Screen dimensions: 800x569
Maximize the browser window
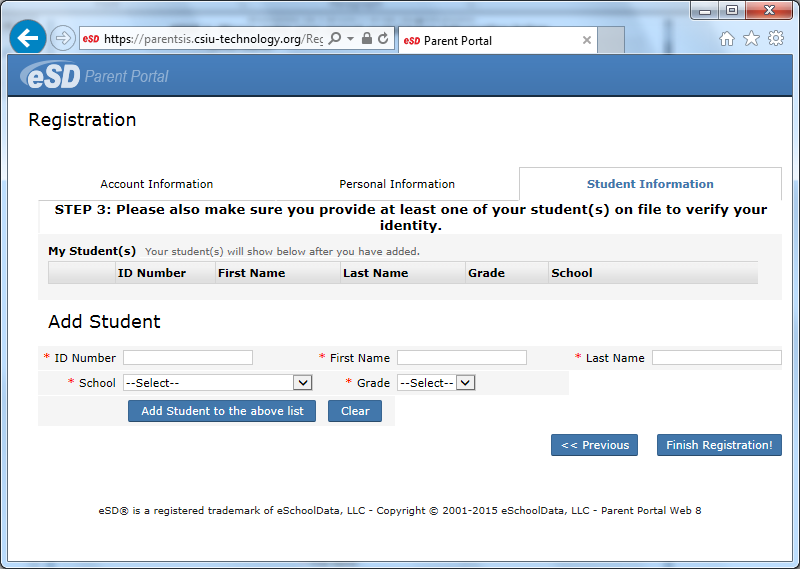732,10
